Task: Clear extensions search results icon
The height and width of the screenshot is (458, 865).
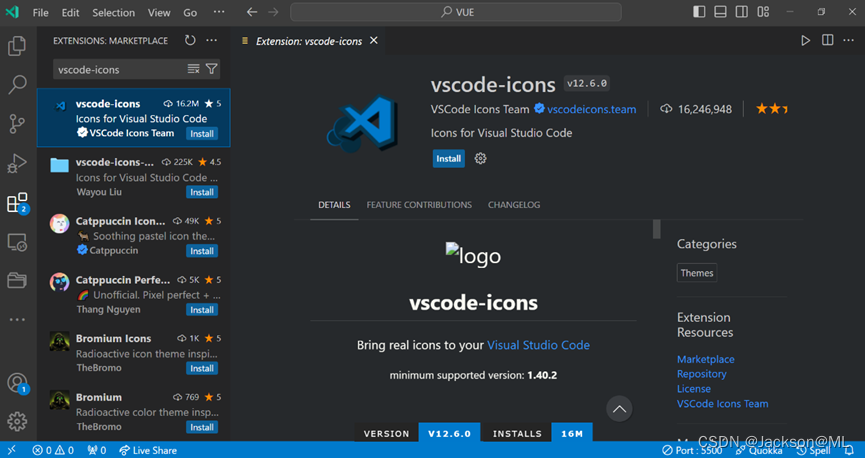Action: pos(193,69)
